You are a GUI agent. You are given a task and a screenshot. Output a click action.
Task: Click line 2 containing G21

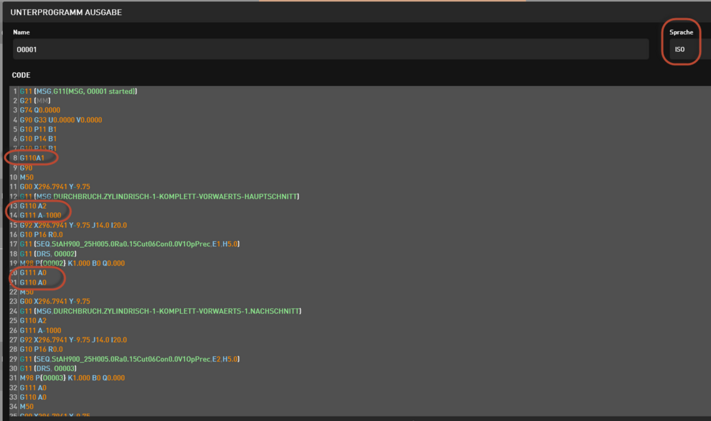click(x=35, y=101)
